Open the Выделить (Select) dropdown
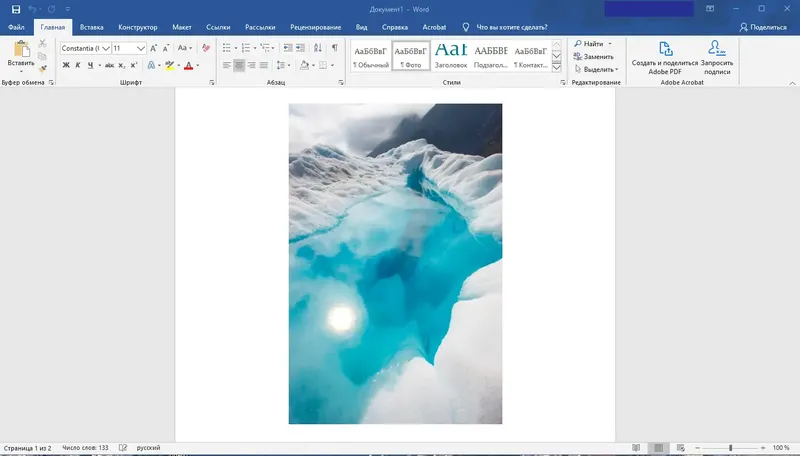800x456 pixels. click(x=596, y=69)
